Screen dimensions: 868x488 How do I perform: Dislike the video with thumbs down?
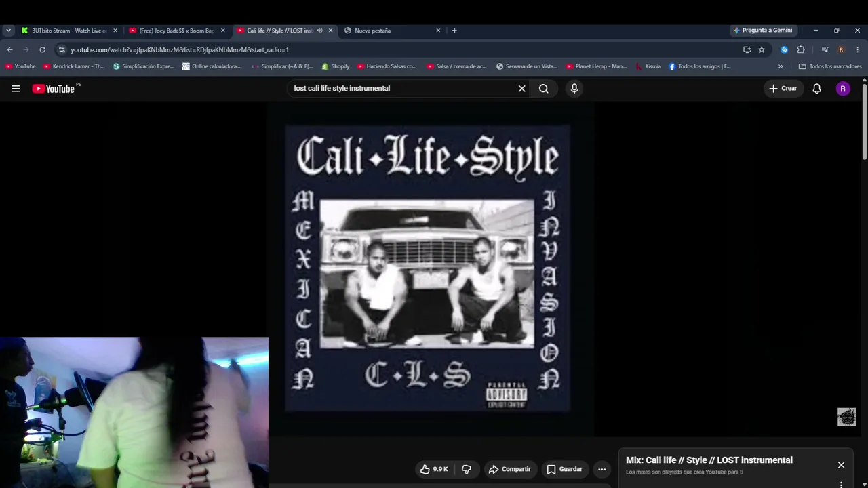[x=467, y=469]
